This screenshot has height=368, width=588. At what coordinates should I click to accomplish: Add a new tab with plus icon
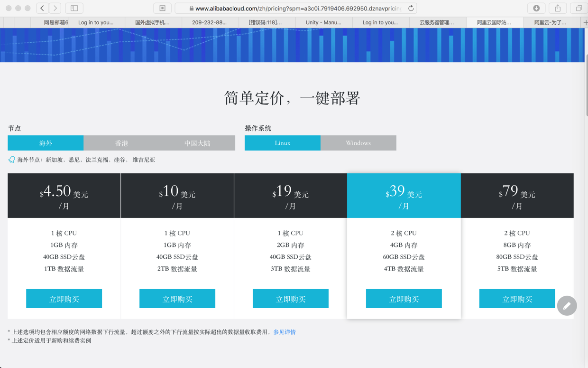click(585, 22)
